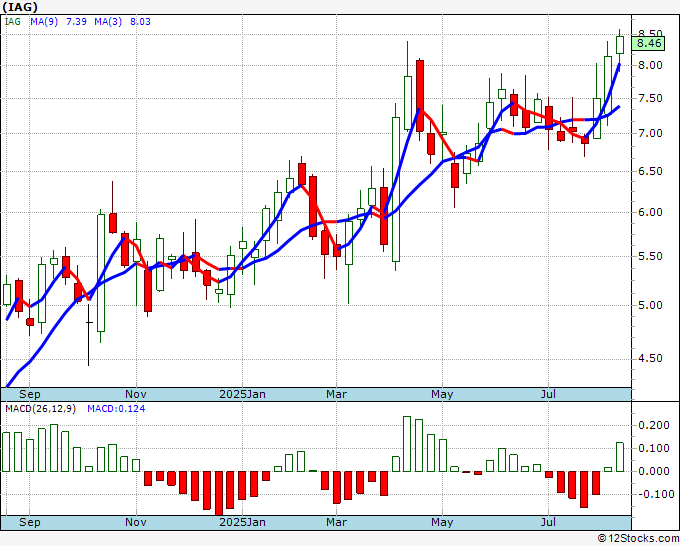Click the 5.50 price axis label
This screenshot has width=680, height=546.
pyautogui.click(x=650, y=256)
